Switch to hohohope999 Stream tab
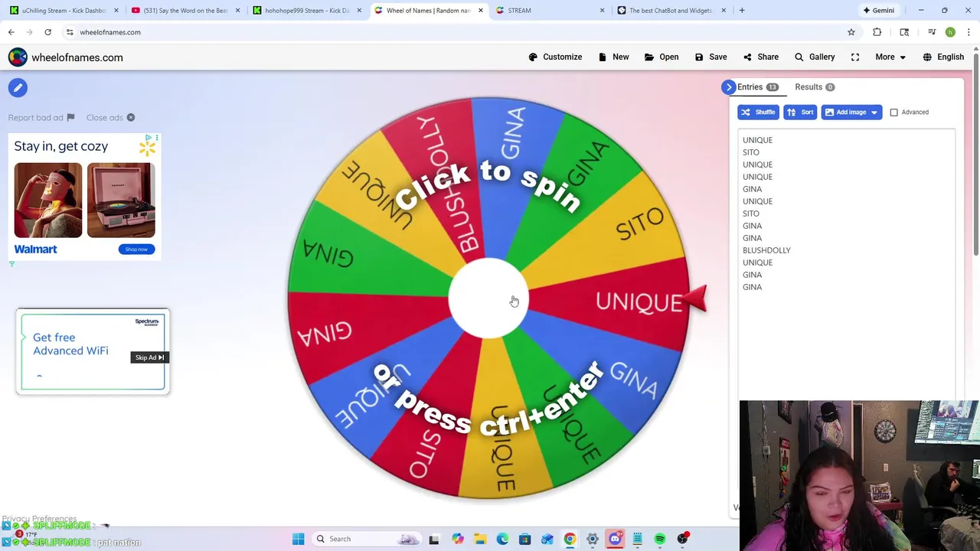The image size is (980, 551). point(306,11)
